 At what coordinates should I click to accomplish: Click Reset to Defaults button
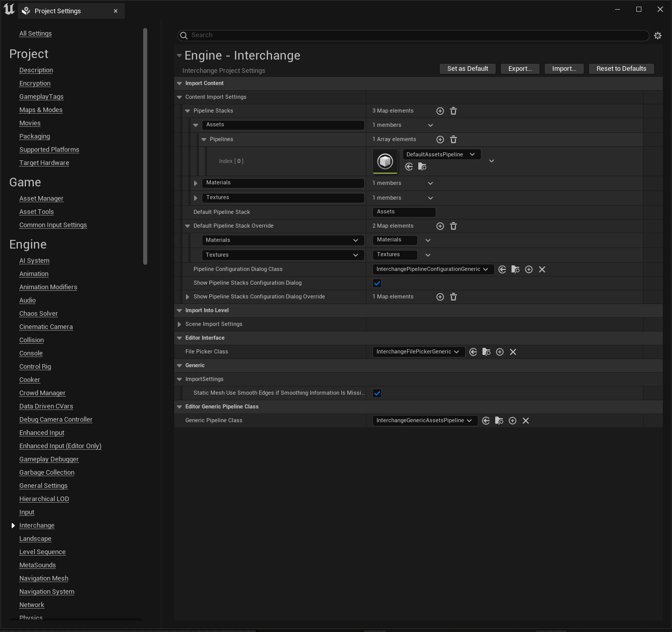pyautogui.click(x=622, y=69)
